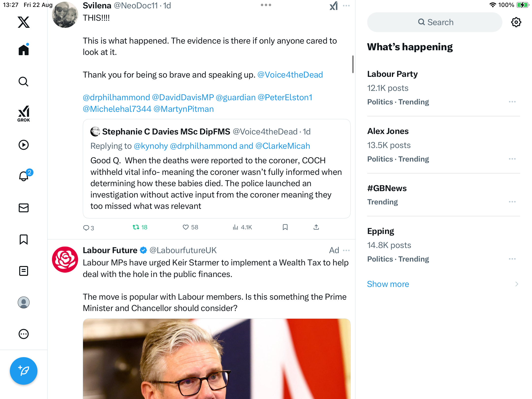This screenshot has width=532, height=399.
Task: Open more options for Labour Party trend
Action: click(512, 102)
